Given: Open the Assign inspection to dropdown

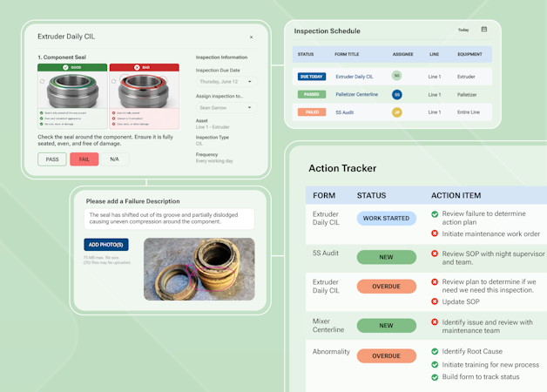Looking at the screenshot, I should tap(226, 108).
